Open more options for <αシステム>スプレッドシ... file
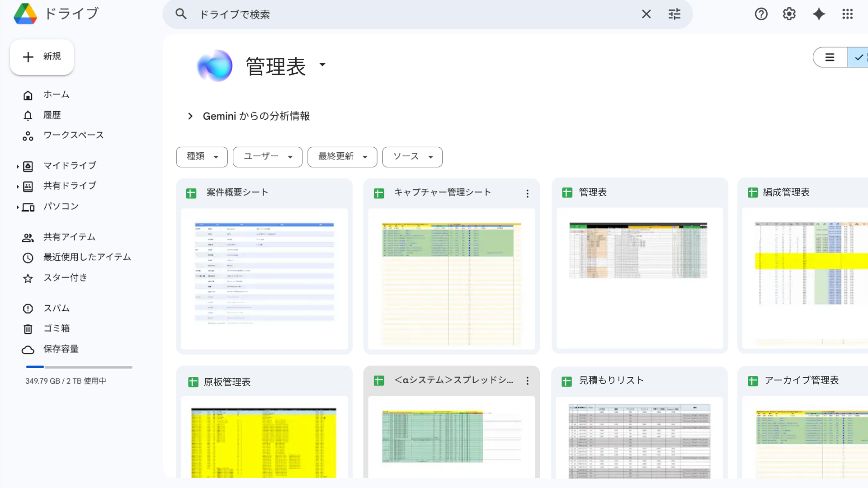The width and height of the screenshot is (868, 488). (527, 381)
